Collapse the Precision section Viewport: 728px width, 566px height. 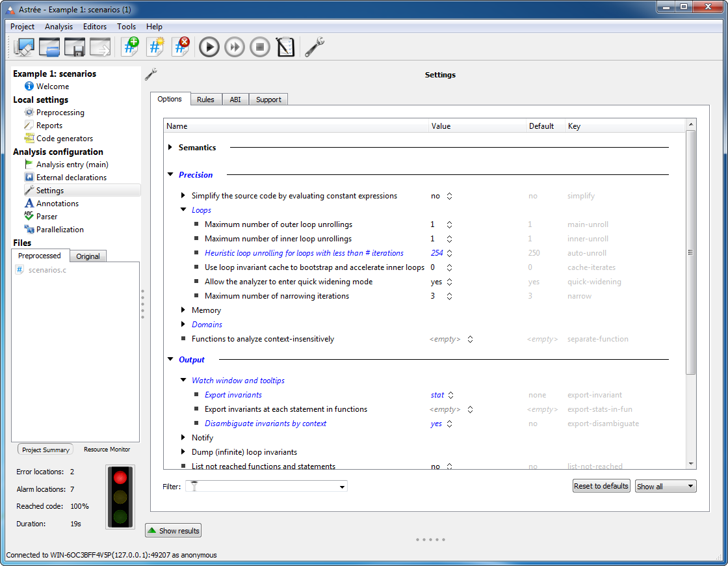coord(170,175)
